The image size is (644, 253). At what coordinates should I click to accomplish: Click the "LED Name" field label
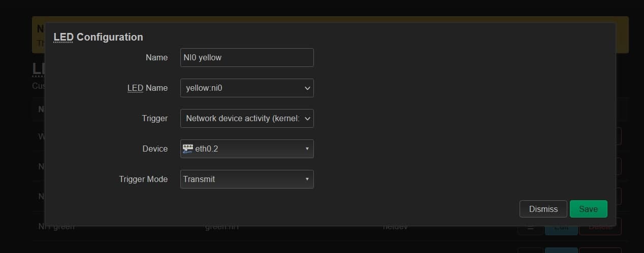click(x=147, y=88)
